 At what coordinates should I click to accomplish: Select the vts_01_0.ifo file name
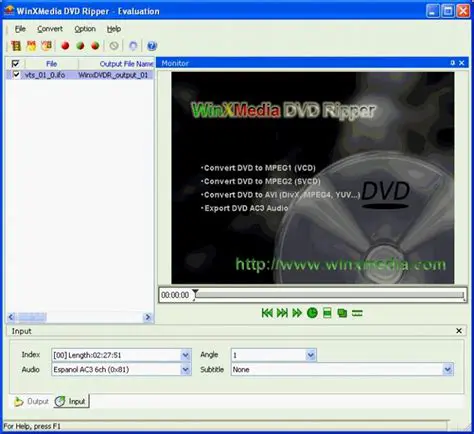(x=45, y=75)
